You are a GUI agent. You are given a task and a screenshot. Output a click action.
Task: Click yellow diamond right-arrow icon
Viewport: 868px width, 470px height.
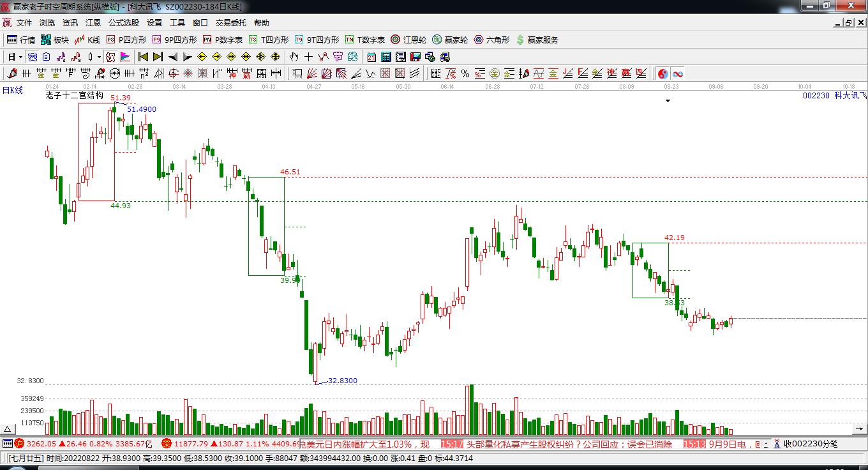click(216, 57)
